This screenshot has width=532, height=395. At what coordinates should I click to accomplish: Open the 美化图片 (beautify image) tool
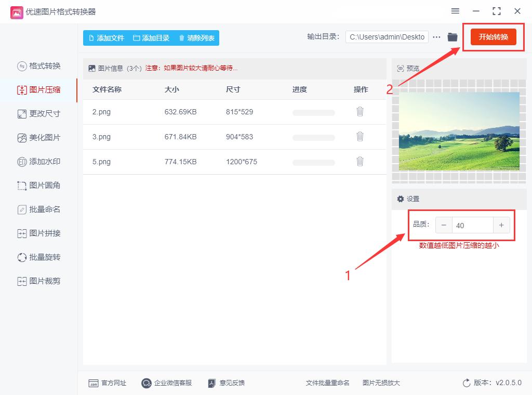(x=39, y=137)
